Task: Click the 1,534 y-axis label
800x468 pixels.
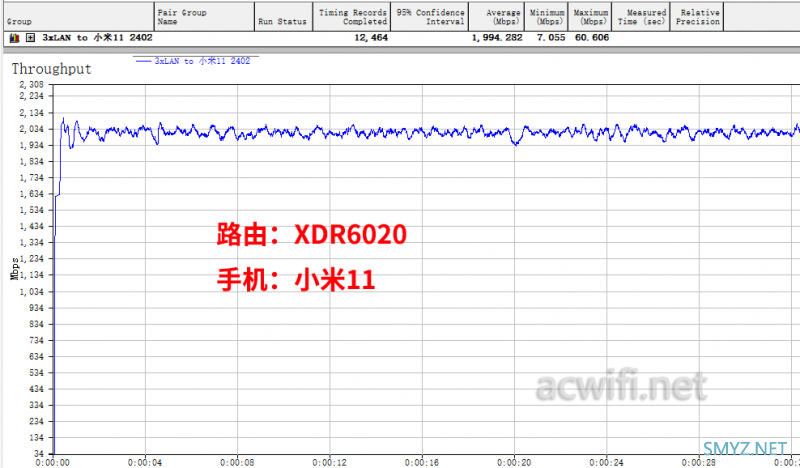Action: click(32, 210)
